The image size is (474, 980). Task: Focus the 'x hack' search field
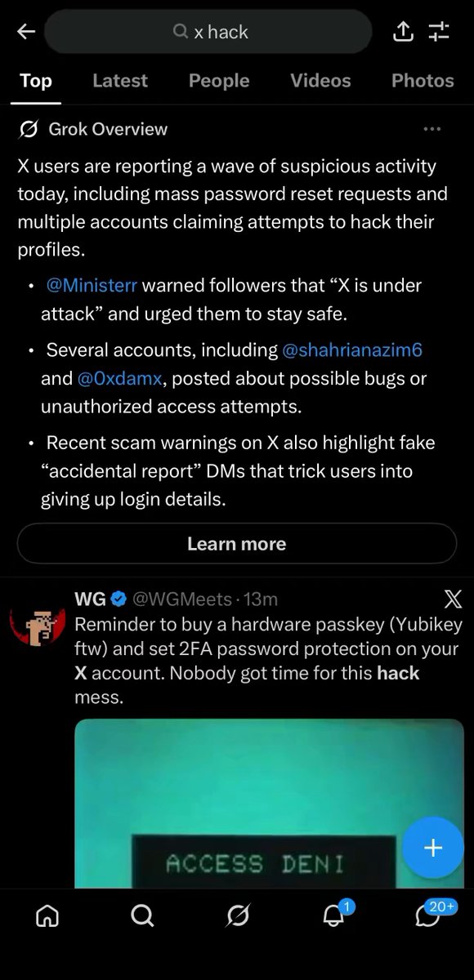[x=208, y=32]
